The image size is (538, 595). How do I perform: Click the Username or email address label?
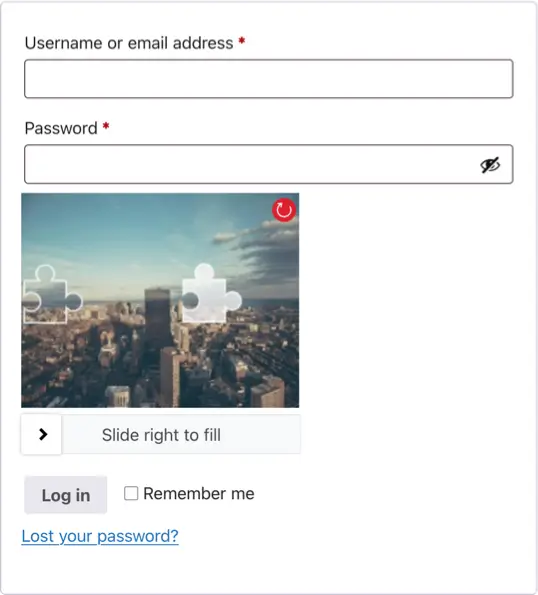pyautogui.click(x=129, y=43)
